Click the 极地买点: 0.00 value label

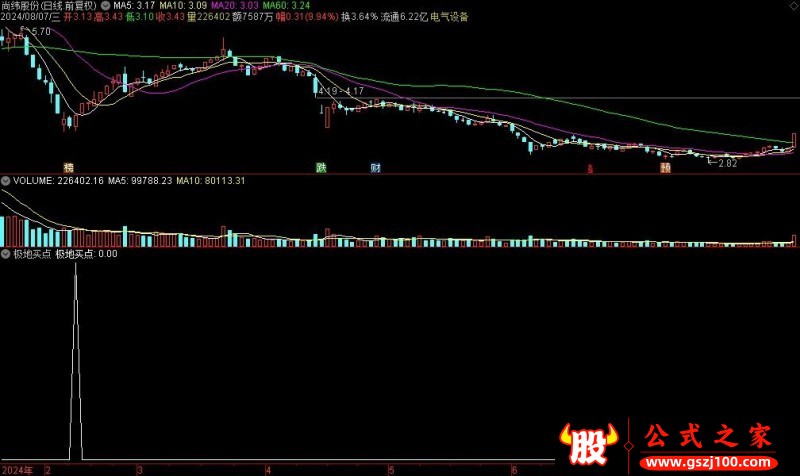point(86,254)
